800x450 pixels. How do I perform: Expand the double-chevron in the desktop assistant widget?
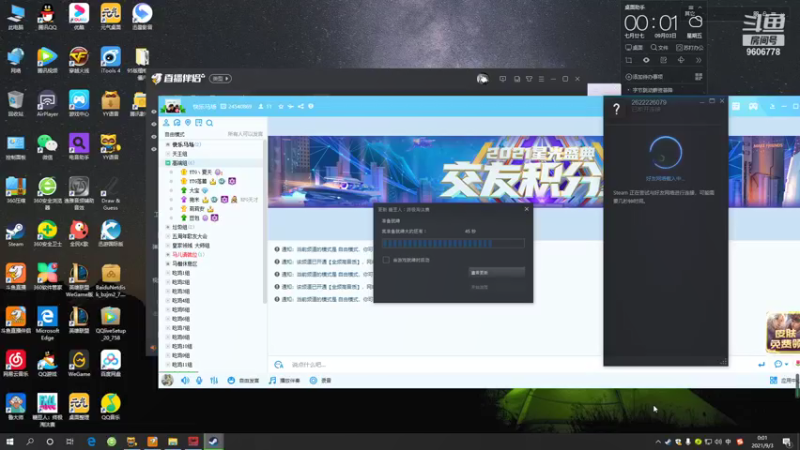coord(698,60)
